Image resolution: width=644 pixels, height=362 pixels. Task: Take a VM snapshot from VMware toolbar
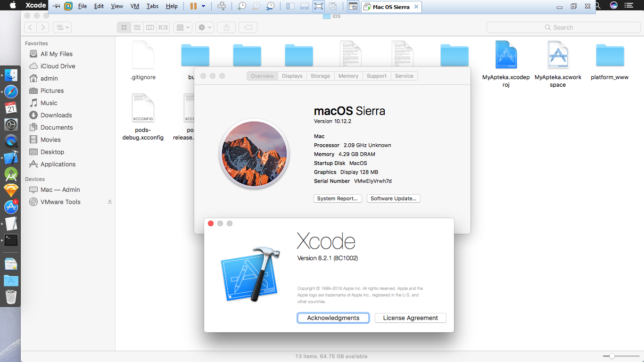coord(242,6)
